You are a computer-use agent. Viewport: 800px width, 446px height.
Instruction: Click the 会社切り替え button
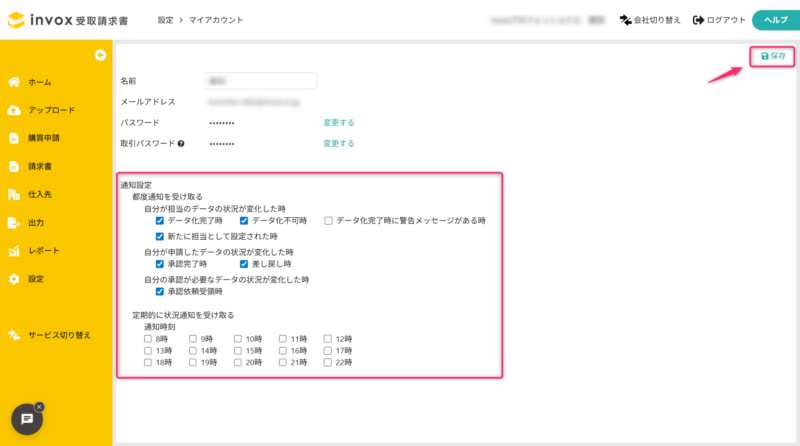(650, 20)
